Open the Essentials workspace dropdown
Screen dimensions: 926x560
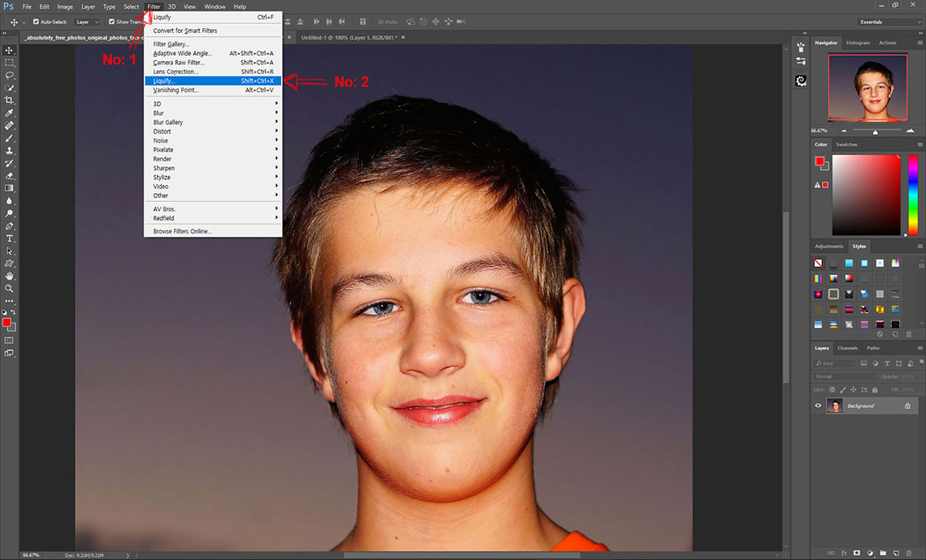pos(890,22)
